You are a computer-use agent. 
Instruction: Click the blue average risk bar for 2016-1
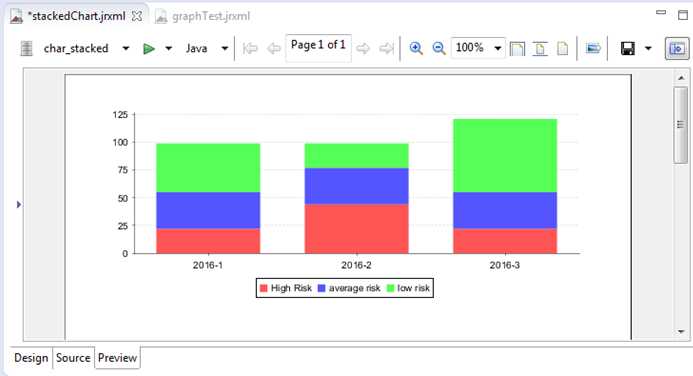[208, 210]
